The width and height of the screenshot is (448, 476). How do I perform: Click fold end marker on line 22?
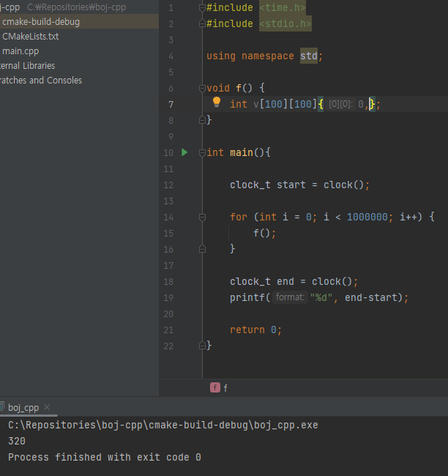tap(202, 346)
